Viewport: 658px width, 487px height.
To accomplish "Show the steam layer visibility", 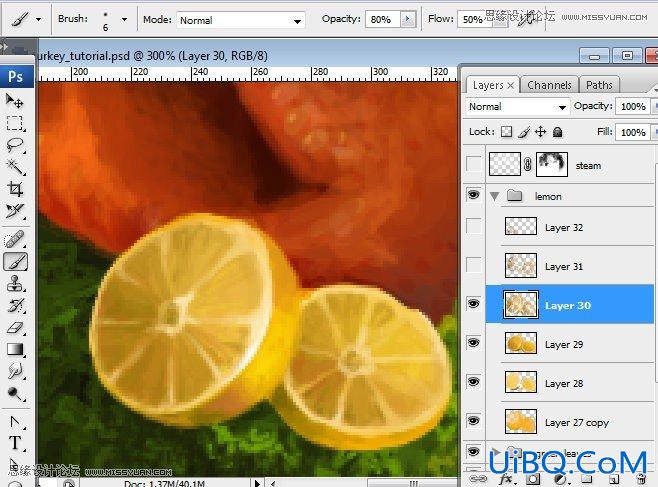I will pyautogui.click(x=474, y=164).
